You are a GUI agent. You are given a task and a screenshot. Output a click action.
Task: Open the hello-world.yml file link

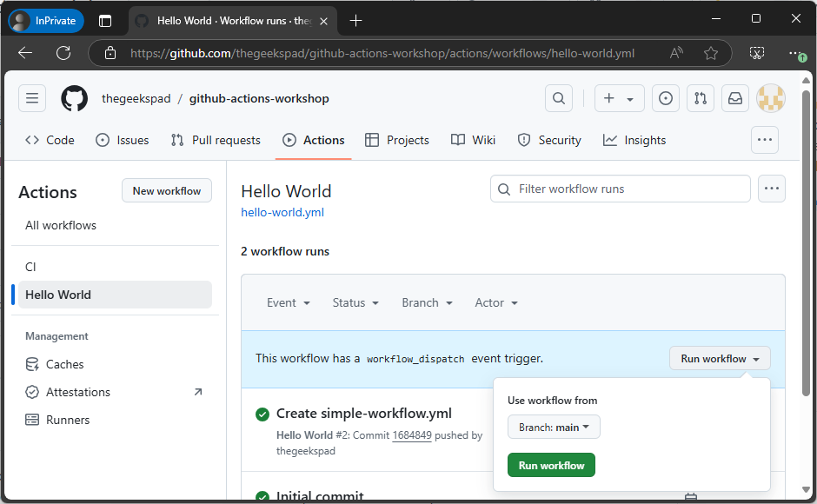click(x=282, y=212)
